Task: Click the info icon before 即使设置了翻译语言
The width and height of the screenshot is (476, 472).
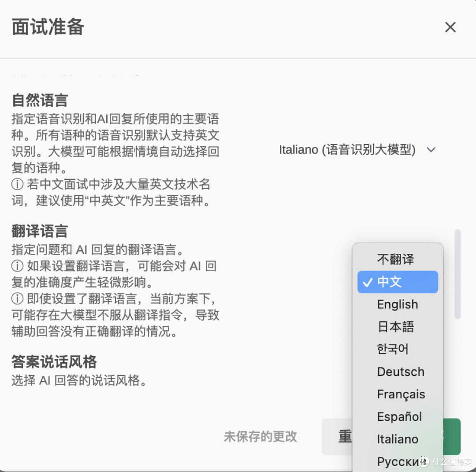Action: click(17, 299)
